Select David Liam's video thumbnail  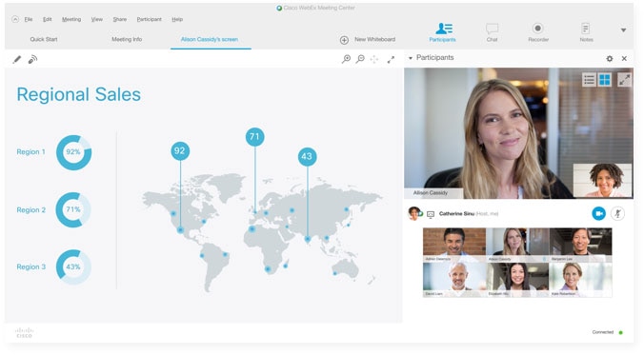[454, 280]
